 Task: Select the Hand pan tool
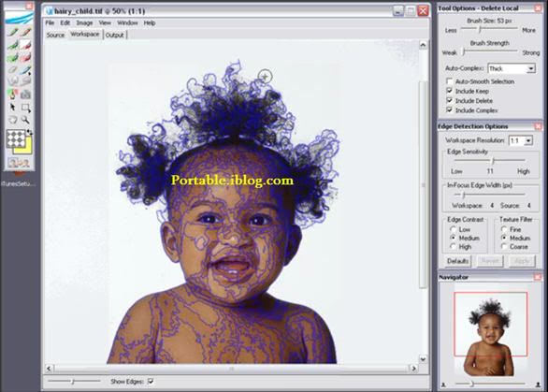pyautogui.click(x=12, y=120)
